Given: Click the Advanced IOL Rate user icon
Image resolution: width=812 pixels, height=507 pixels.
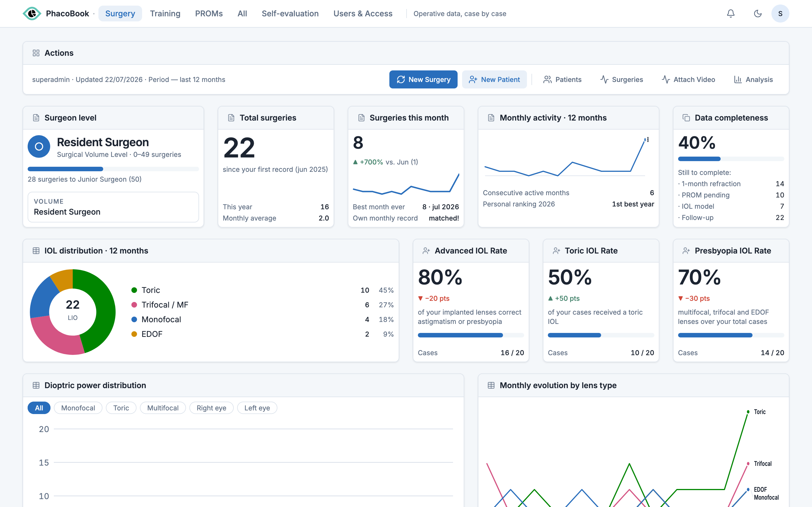Looking at the screenshot, I should click(x=426, y=250).
